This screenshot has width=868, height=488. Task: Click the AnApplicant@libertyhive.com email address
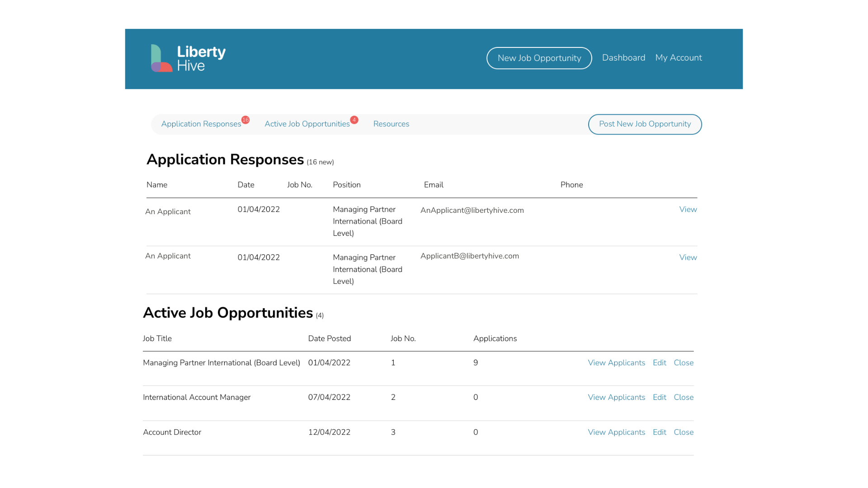472,211
